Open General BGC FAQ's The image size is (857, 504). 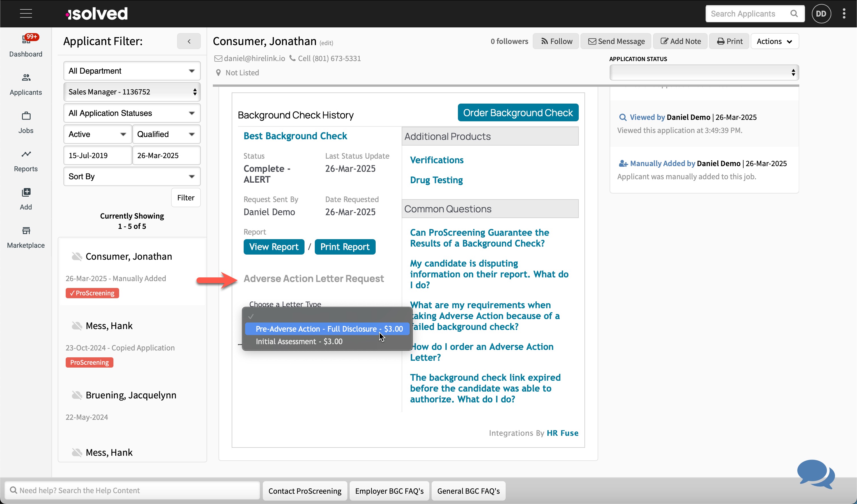pyautogui.click(x=468, y=491)
